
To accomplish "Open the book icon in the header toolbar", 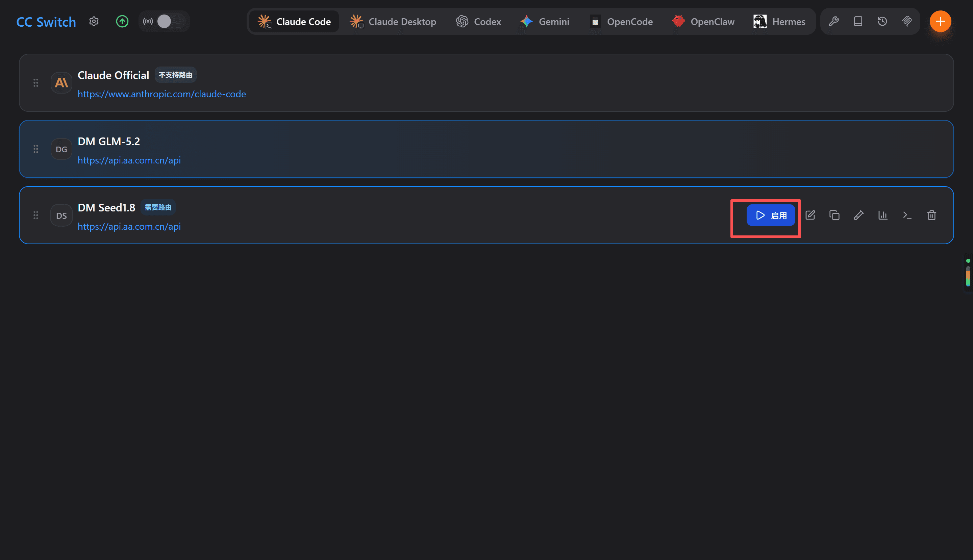I will (858, 22).
